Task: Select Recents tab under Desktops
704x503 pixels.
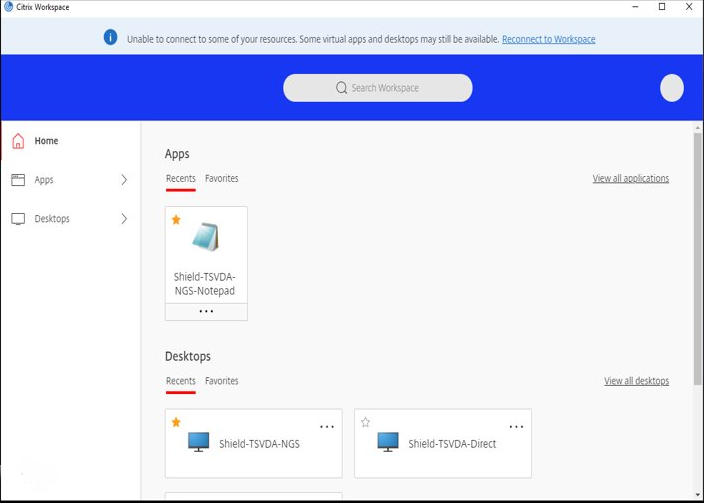Action: pyautogui.click(x=180, y=381)
